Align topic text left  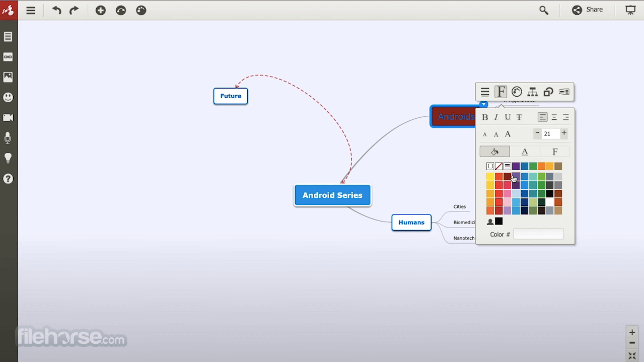[x=542, y=117]
